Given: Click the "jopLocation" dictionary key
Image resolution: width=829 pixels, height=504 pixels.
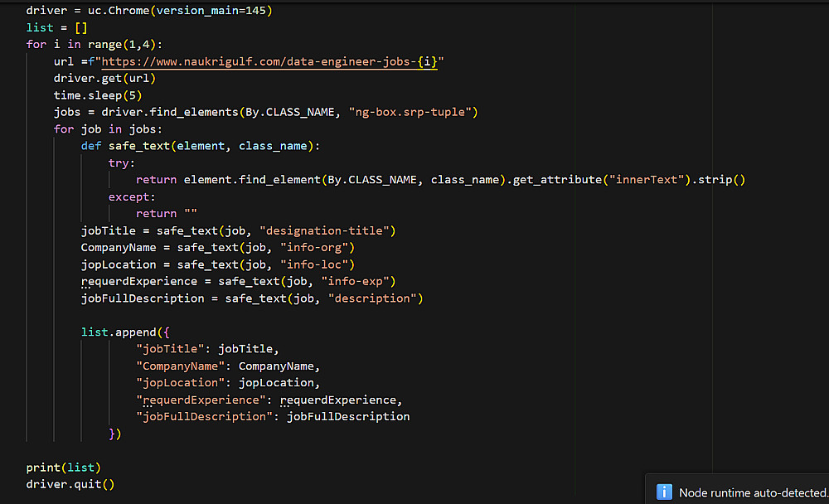Looking at the screenshot, I should pos(180,383).
